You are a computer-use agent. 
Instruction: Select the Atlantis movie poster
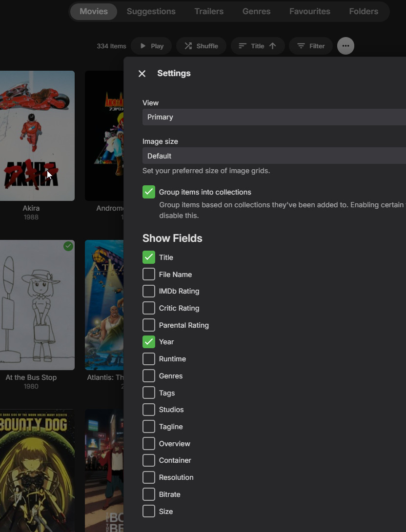point(104,305)
